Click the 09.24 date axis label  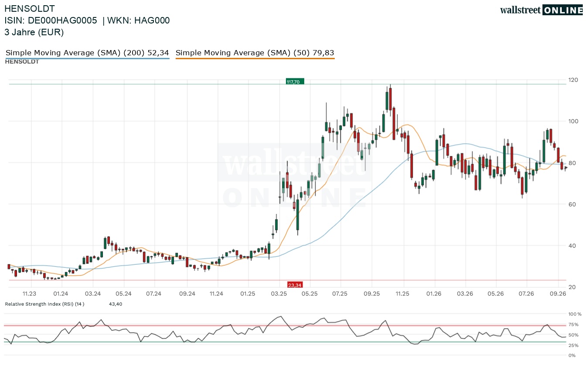coord(187,293)
